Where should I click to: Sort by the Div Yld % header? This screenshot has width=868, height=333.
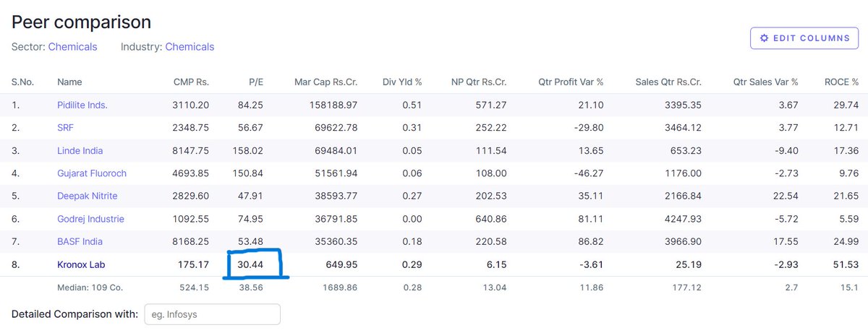tap(402, 82)
